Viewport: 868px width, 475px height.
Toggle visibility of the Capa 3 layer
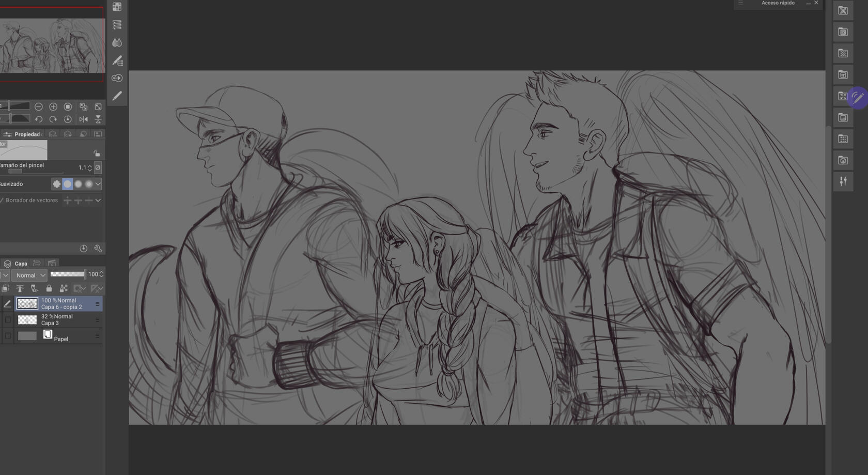[8, 320]
